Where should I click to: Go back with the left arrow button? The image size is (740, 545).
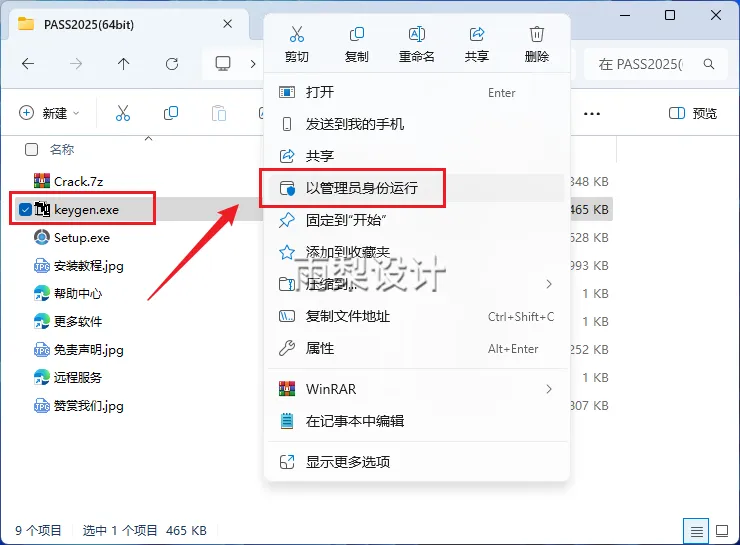28,64
